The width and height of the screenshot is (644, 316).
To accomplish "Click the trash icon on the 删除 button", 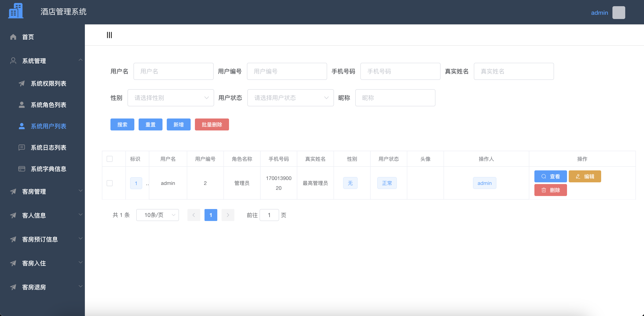I will click(544, 190).
